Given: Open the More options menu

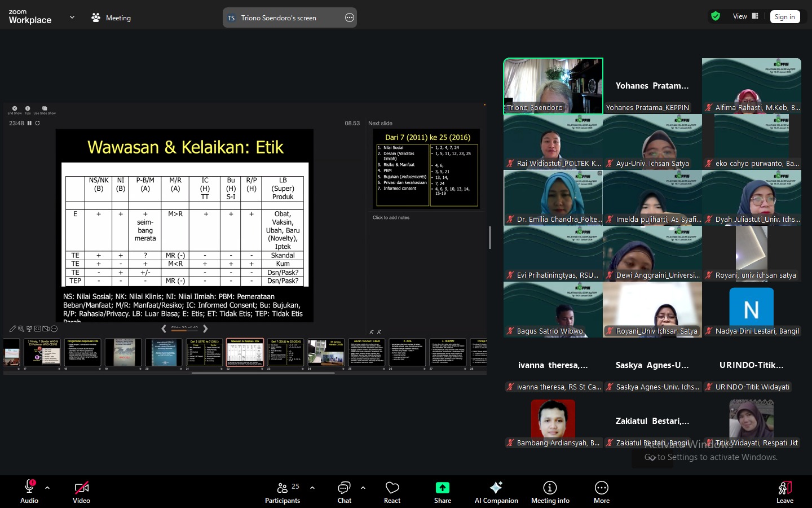Looking at the screenshot, I should point(601,492).
